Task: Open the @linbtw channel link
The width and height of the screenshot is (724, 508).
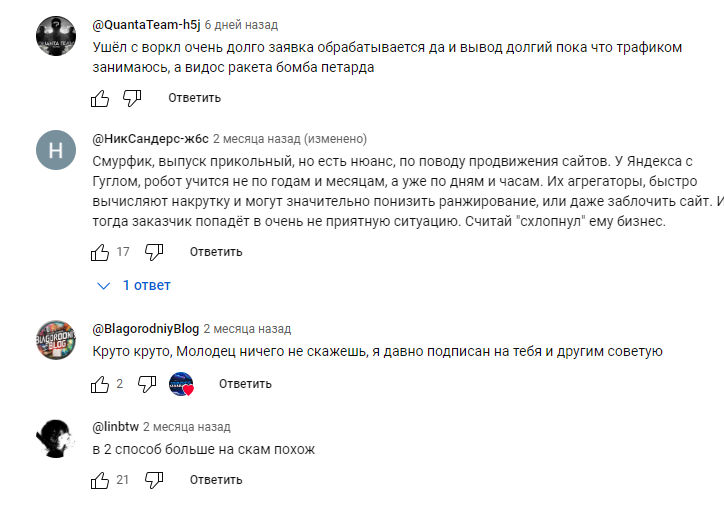Action: tap(114, 426)
